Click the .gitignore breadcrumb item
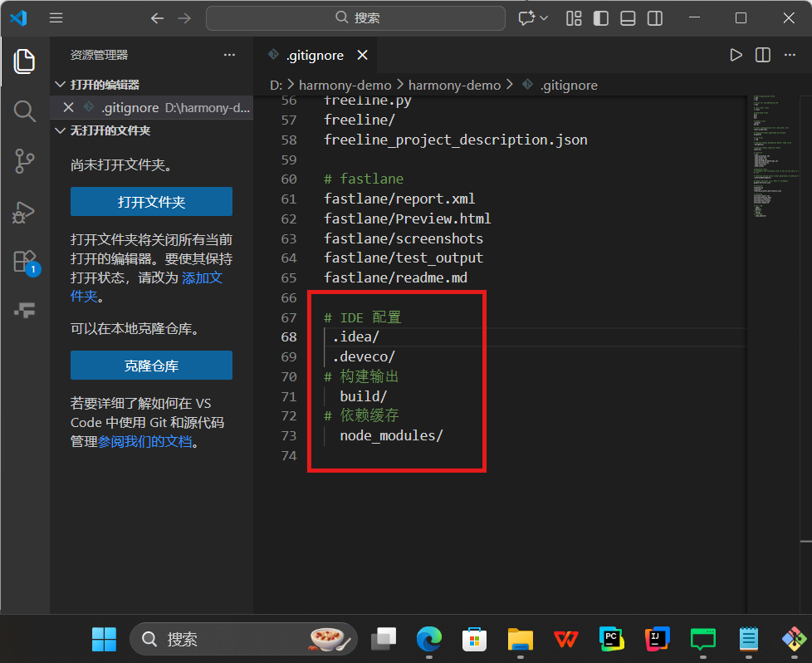 569,85
